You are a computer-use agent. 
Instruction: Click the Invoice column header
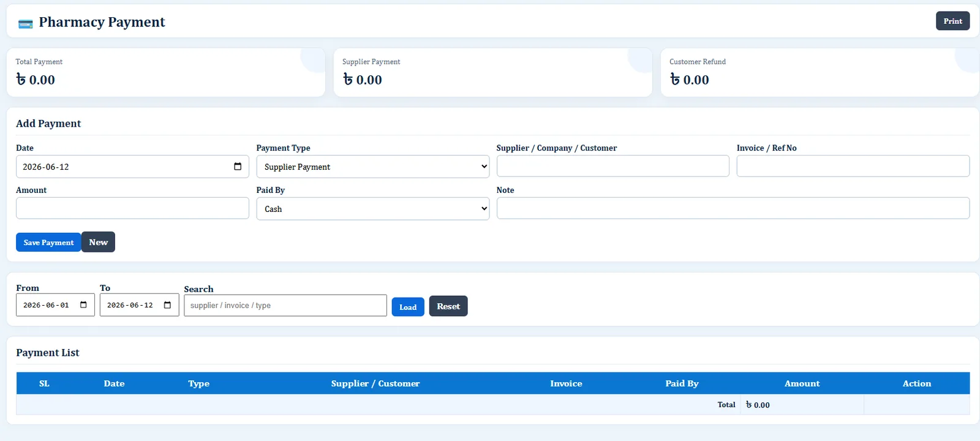tap(566, 383)
